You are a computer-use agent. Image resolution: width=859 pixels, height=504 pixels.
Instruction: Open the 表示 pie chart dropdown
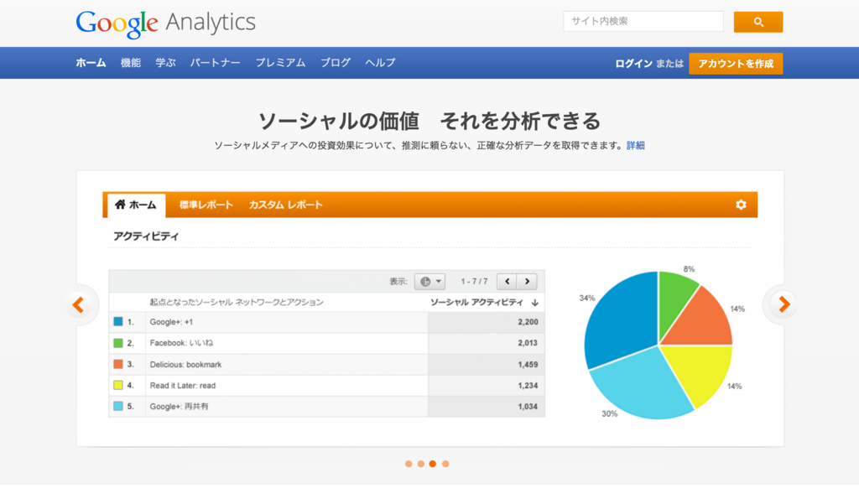pos(430,282)
